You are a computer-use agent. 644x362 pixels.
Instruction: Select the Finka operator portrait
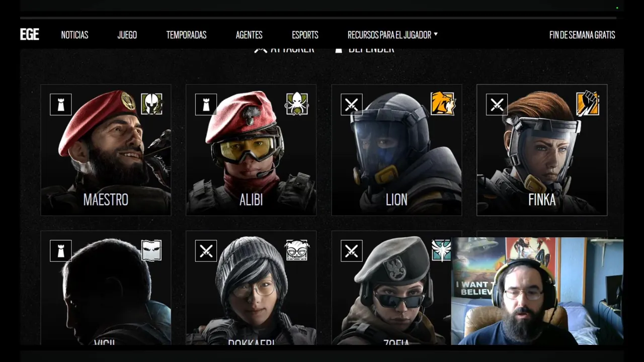[542, 150]
